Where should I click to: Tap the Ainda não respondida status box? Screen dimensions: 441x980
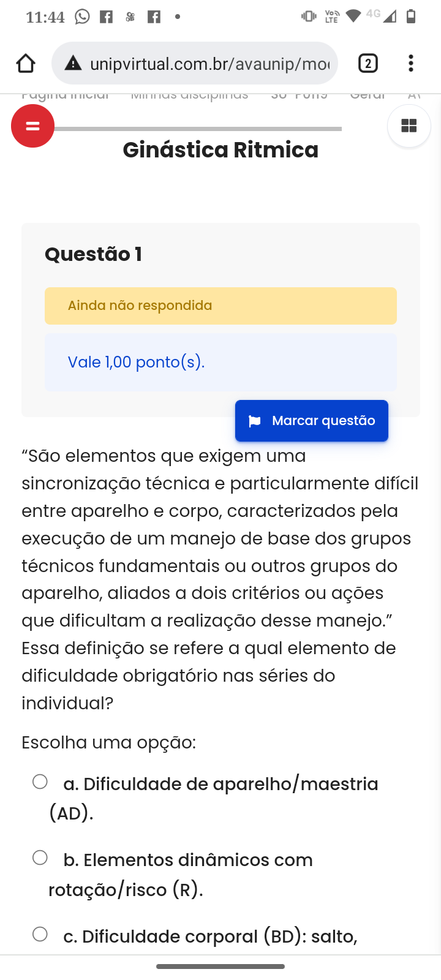click(221, 306)
